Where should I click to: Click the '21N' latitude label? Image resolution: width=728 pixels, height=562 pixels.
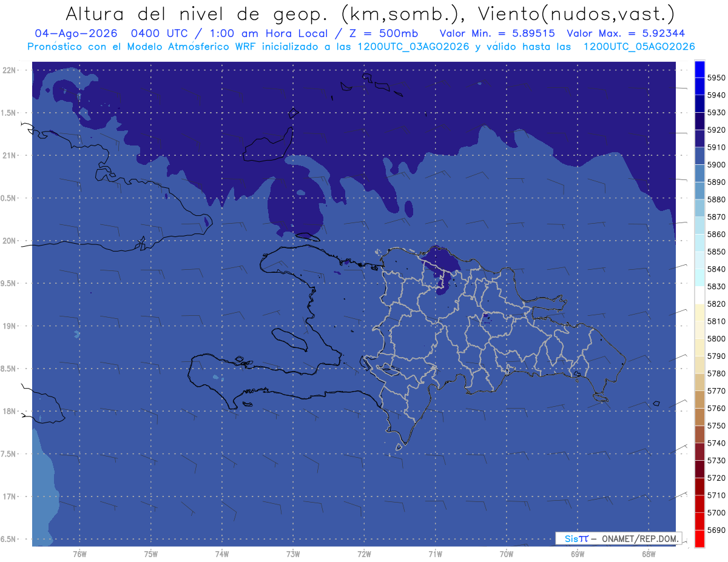point(9,156)
